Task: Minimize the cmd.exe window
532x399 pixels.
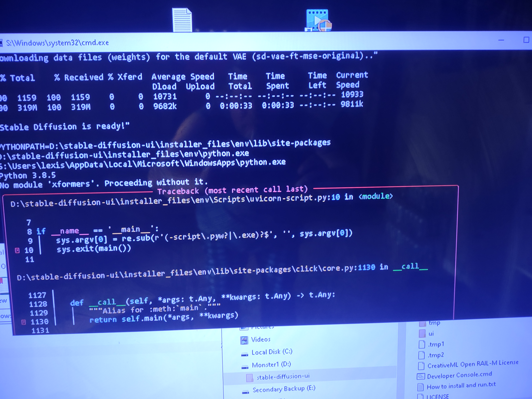Action: tap(501, 40)
